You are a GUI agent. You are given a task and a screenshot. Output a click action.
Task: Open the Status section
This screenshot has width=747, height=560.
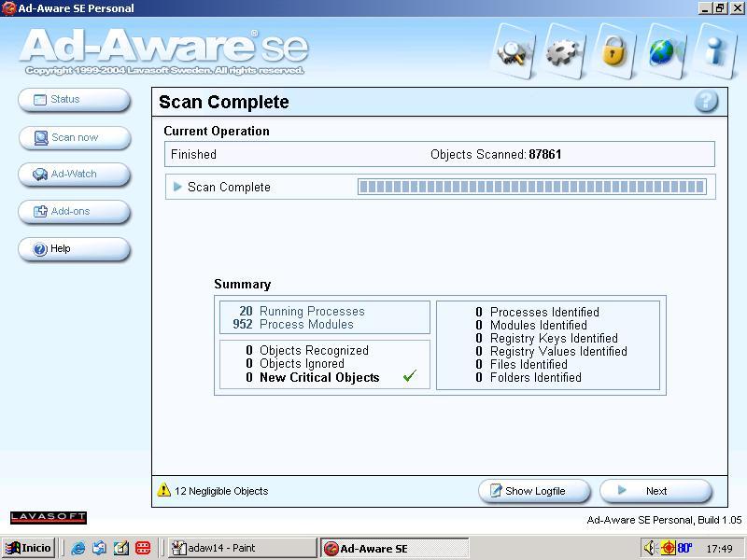point(75,100)
